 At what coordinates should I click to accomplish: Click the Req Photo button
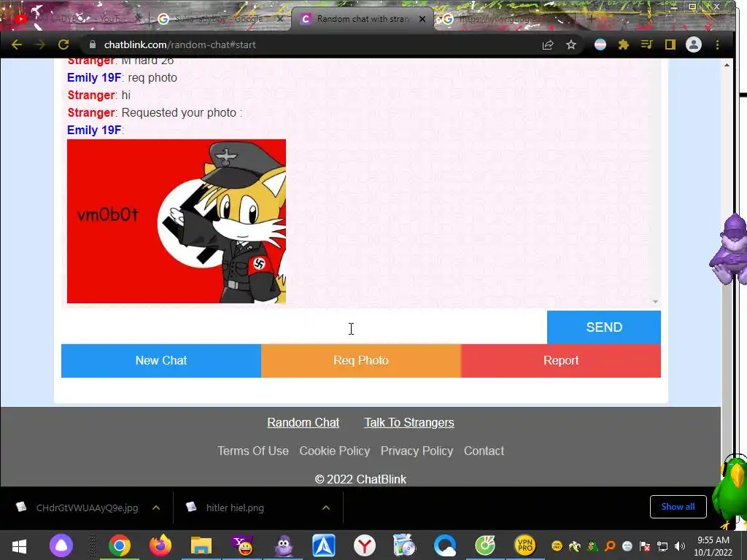[x=361, y=360]
